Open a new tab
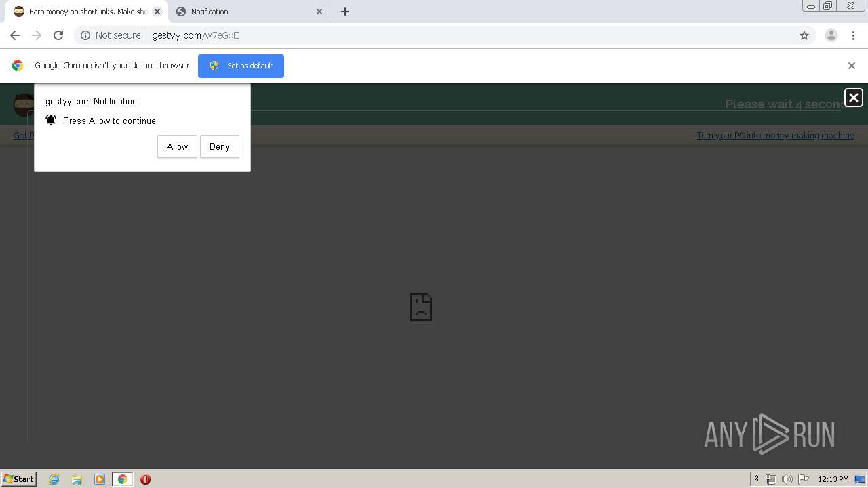Viewport: 868px width, 488px height. [x=345, y=12]
